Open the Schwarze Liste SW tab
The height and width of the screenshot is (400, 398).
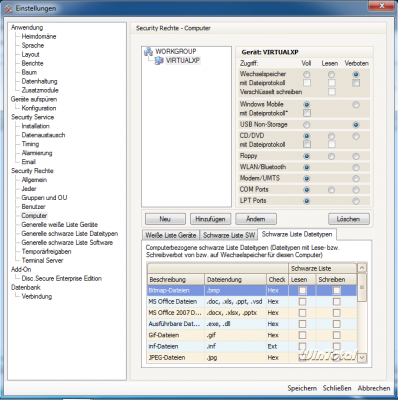click(229, 235)
